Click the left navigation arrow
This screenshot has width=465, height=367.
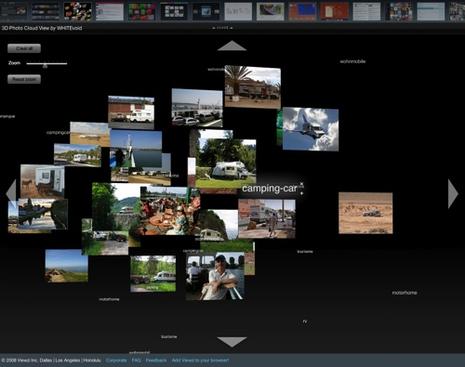[11, 193]
